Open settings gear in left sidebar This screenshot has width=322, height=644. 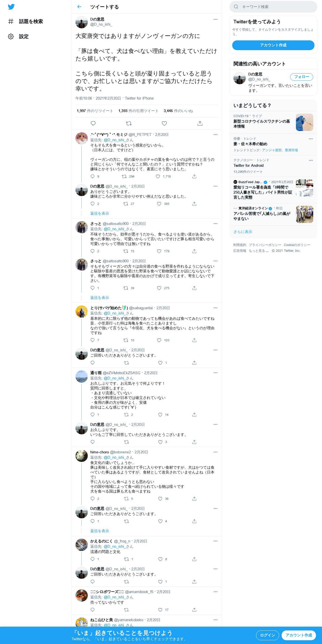click(11, 37)
